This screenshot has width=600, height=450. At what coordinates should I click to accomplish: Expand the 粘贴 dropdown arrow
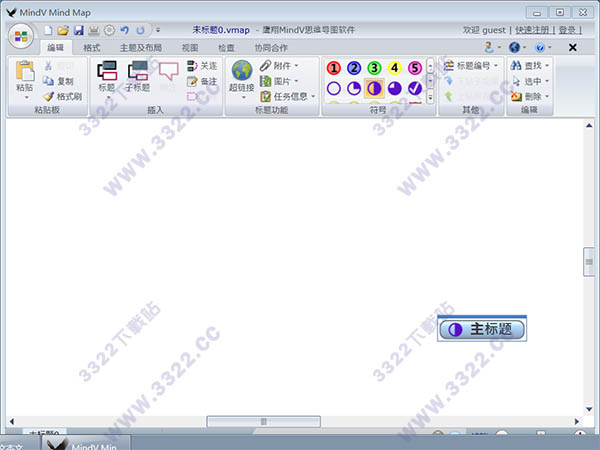point(26,97)
